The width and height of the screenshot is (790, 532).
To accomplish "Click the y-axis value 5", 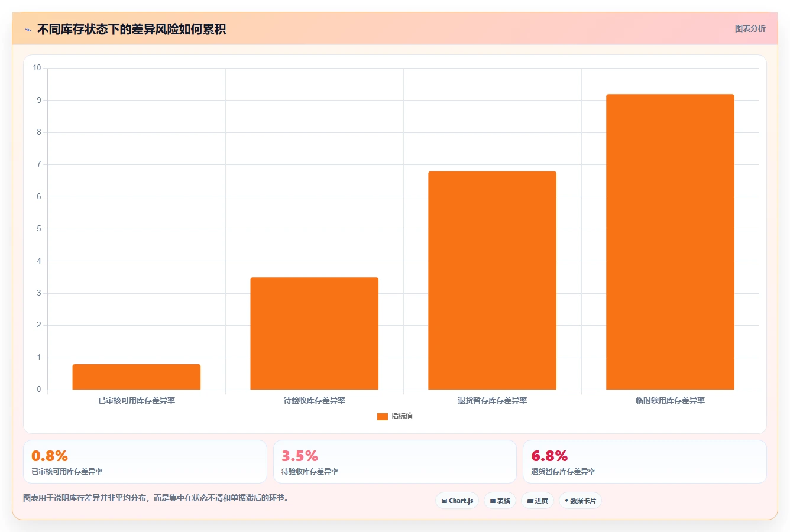I will (x=39, y=229).
